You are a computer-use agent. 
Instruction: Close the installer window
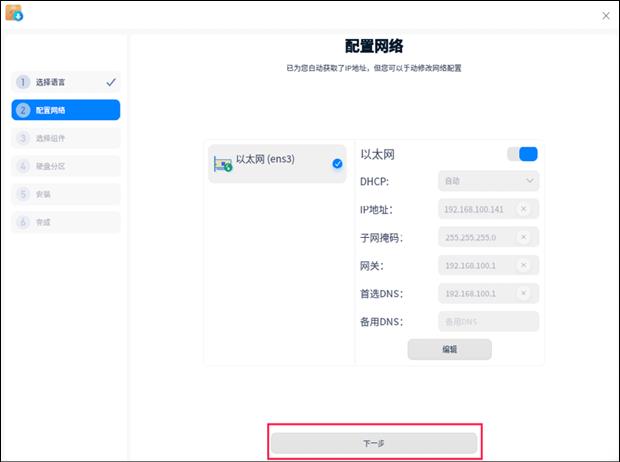(605, 15)
